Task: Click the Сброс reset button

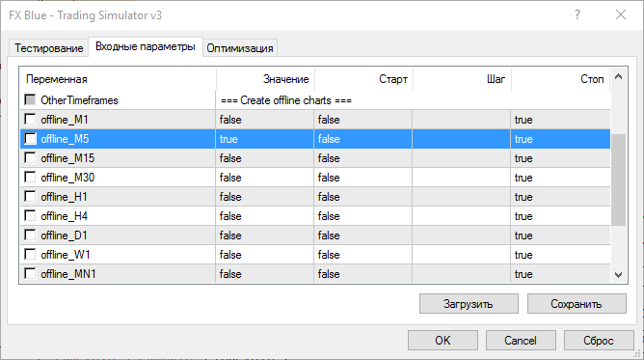Action: click(x=599, y=341)
